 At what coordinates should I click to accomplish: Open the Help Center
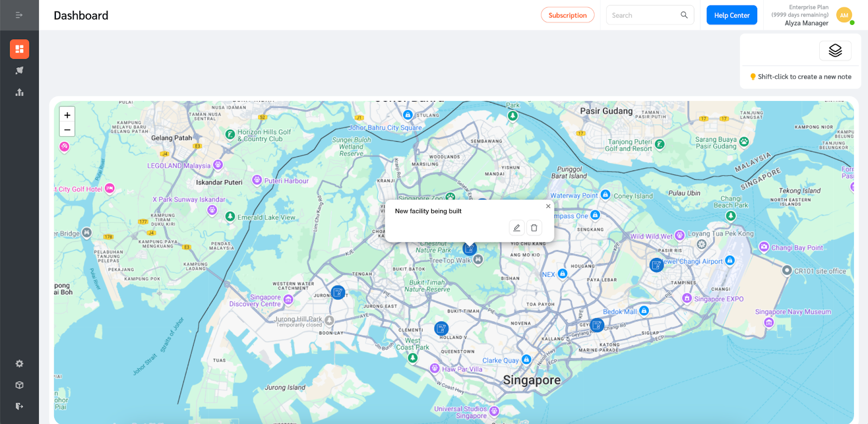tap(732, 15)
